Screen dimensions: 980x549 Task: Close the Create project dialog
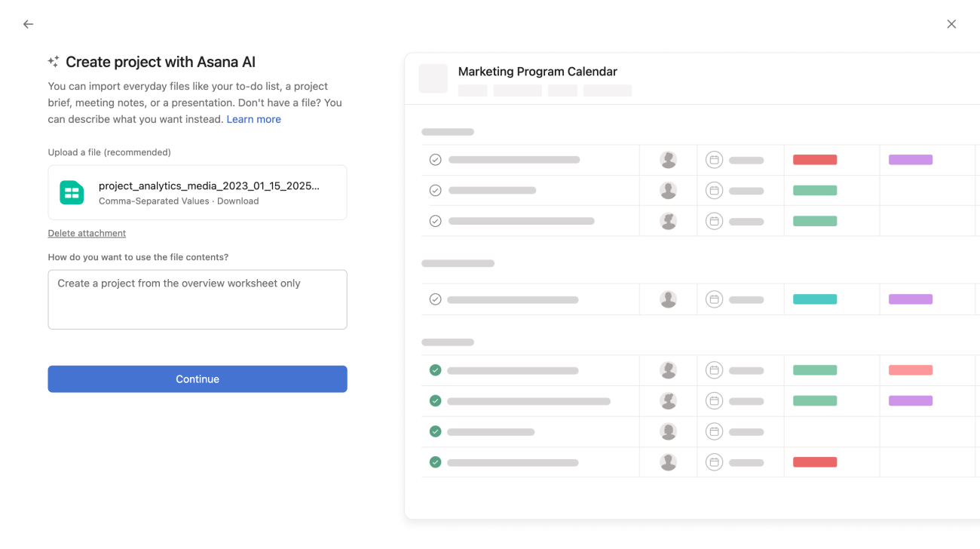coord(951,24)
